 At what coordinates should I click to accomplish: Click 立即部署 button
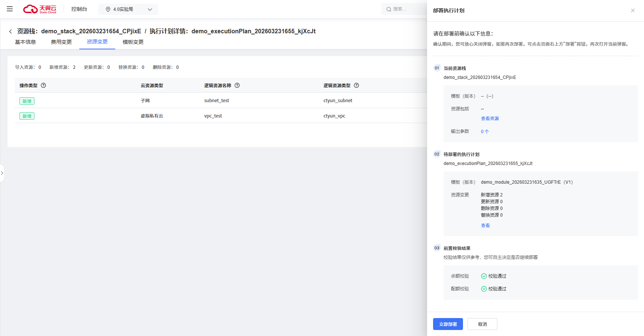pyautogui.click(x=448, y=324)
